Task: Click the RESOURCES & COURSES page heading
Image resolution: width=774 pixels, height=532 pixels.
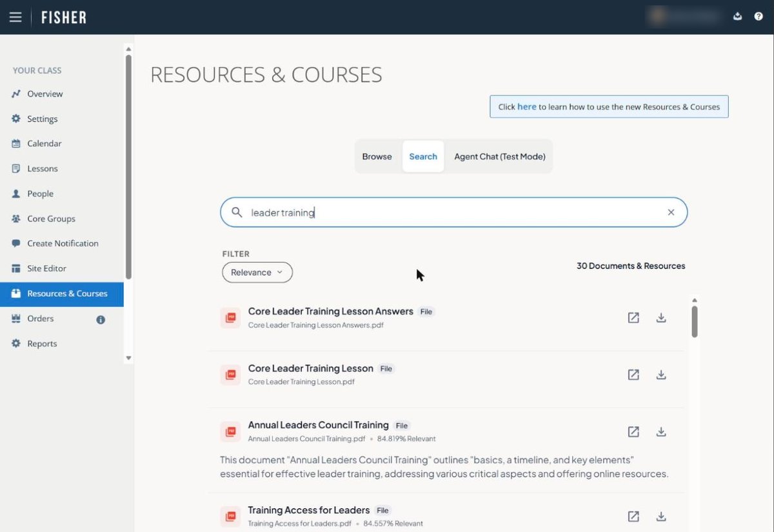Action: pyautogui.click(x=266, y=75)
